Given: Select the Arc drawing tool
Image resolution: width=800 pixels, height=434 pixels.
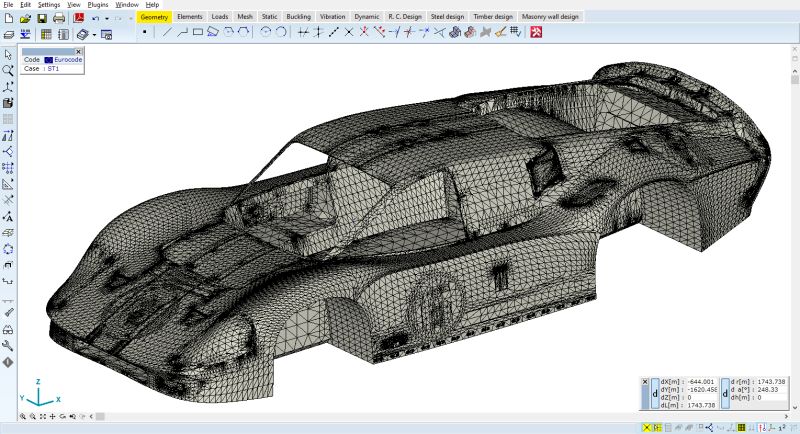Looking at the screenshot, I should coord(265,32).
